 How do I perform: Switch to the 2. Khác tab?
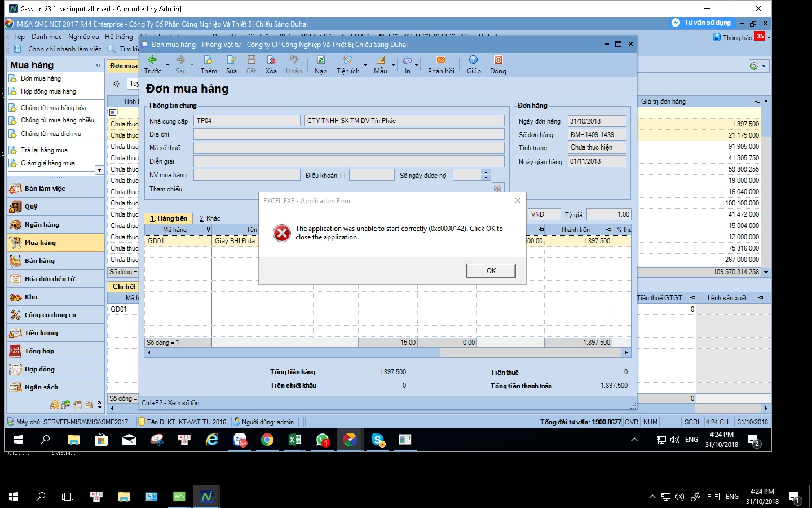click(x=210, y=218)
